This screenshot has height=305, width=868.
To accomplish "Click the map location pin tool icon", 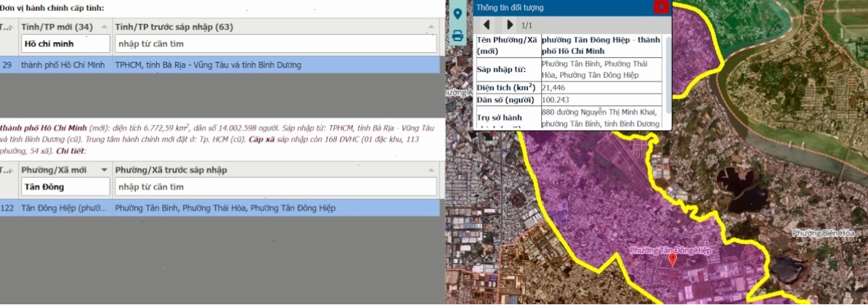I will (x=458, y=15).
